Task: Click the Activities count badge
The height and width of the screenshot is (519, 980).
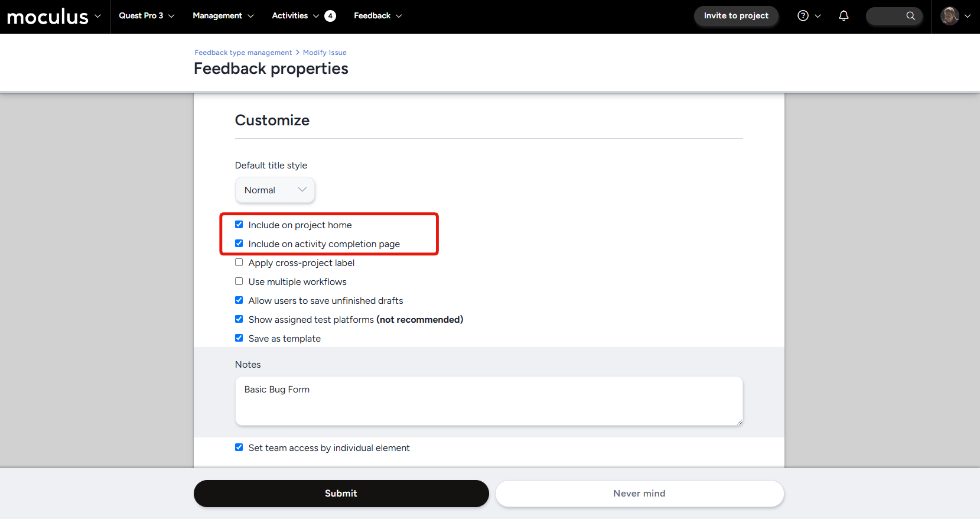Action: point(330,16)
